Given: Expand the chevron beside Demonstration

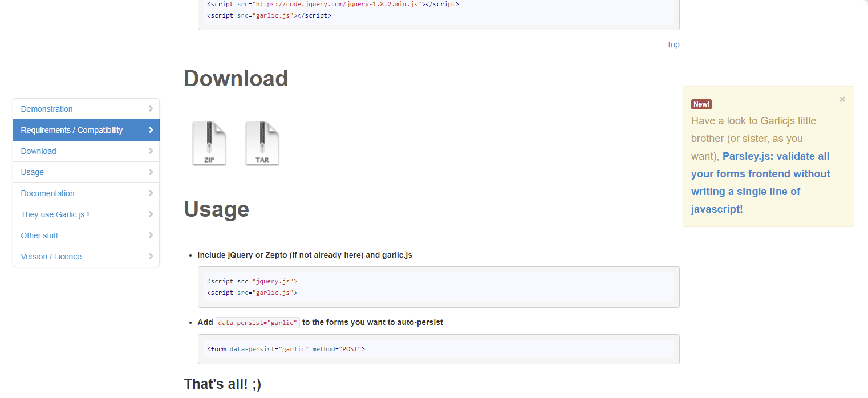Looking at the screenshot, I should pyautogui.click(x=151, y=108).
